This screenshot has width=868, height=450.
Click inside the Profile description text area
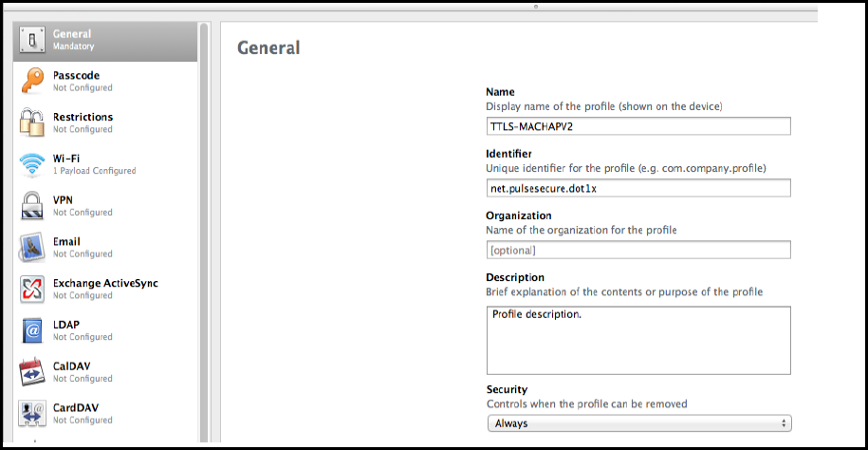coord(638,340)
